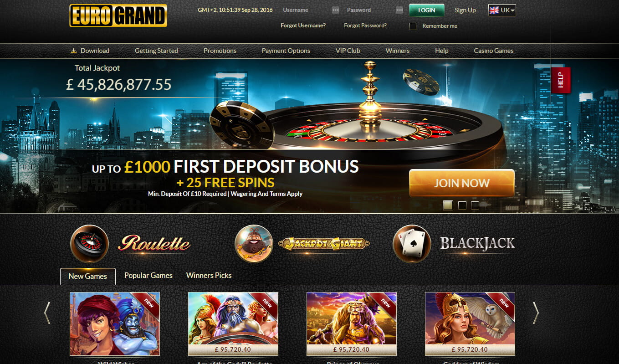Open the Blackjack cards icon
Viewport: 619px width, 364px height.
412,244
